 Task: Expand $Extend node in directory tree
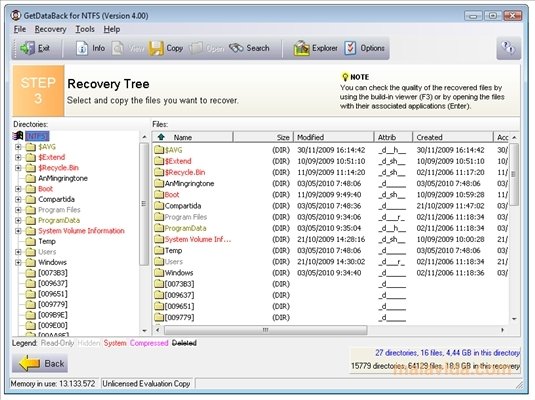[x=18, y=157]
